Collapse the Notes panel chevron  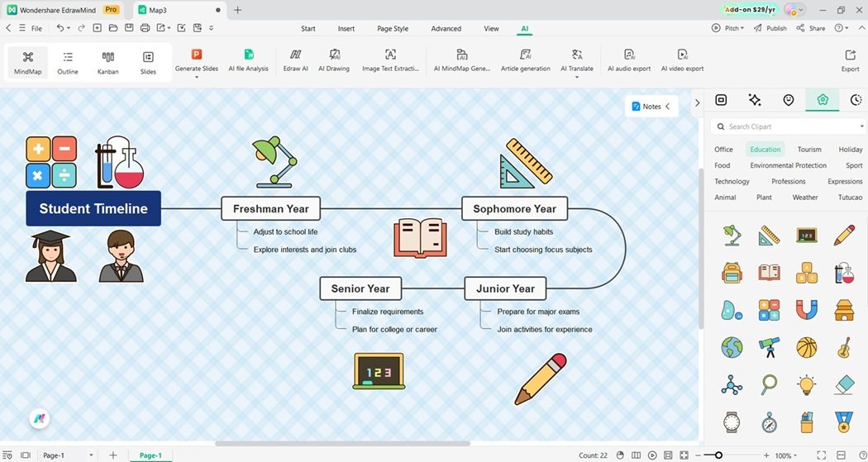[x=668, y=107]
